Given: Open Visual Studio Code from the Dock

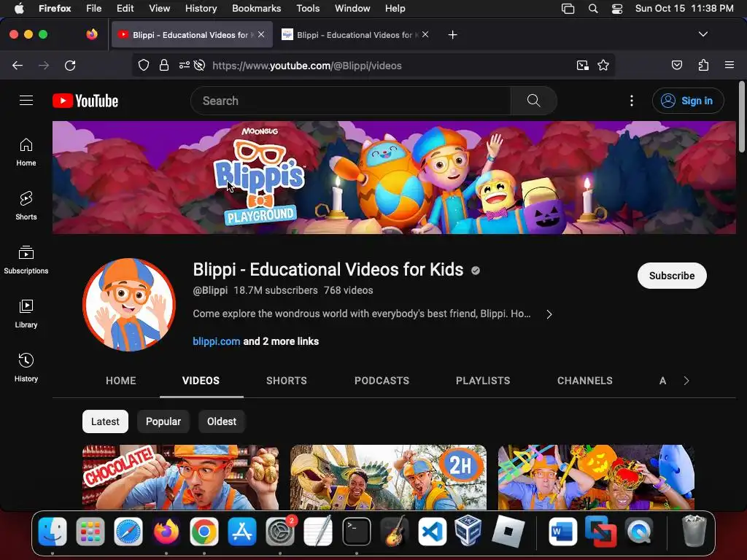Looking at the screenshot, I should 432,532.
